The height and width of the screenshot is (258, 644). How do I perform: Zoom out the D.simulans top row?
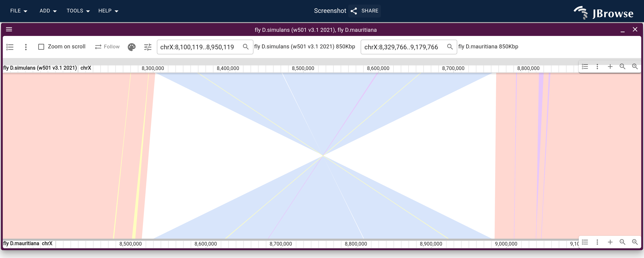pyautogui.click(x=622, y=66)
